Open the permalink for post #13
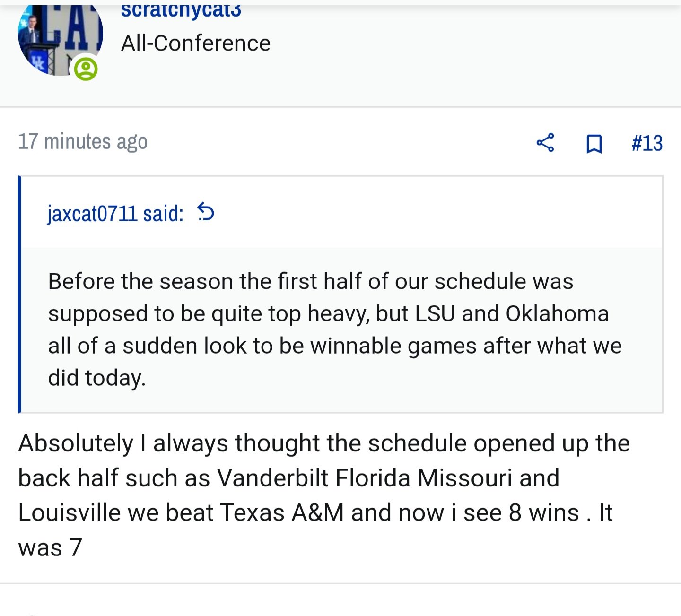 point(647,143)
